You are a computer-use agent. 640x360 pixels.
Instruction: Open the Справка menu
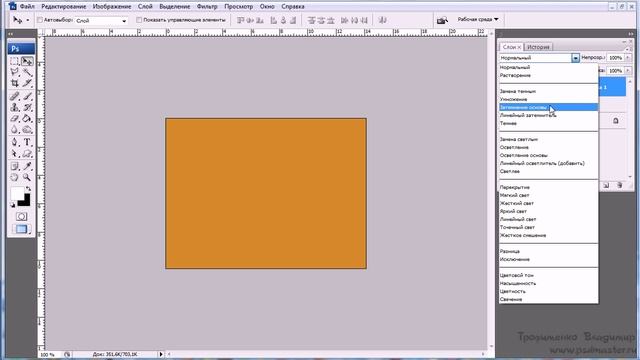pos(293,7)
